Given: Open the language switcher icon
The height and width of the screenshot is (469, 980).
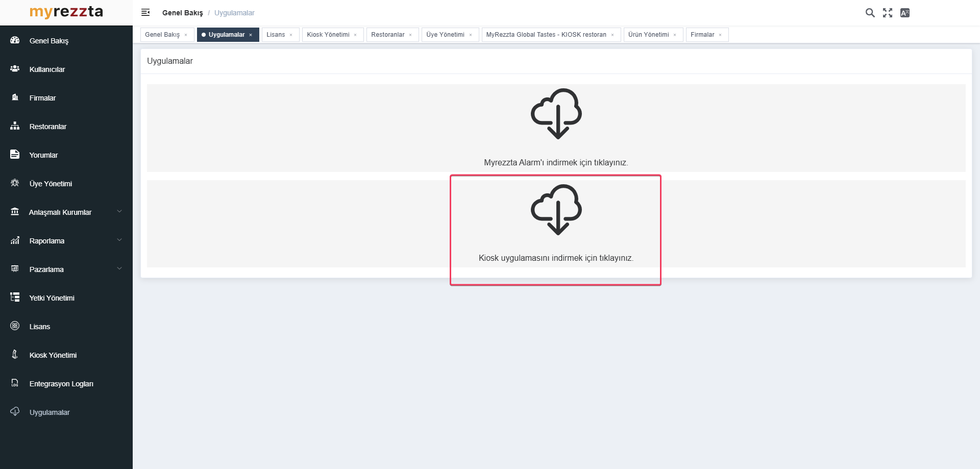Looking at the screenshot, I should (905, 13).
